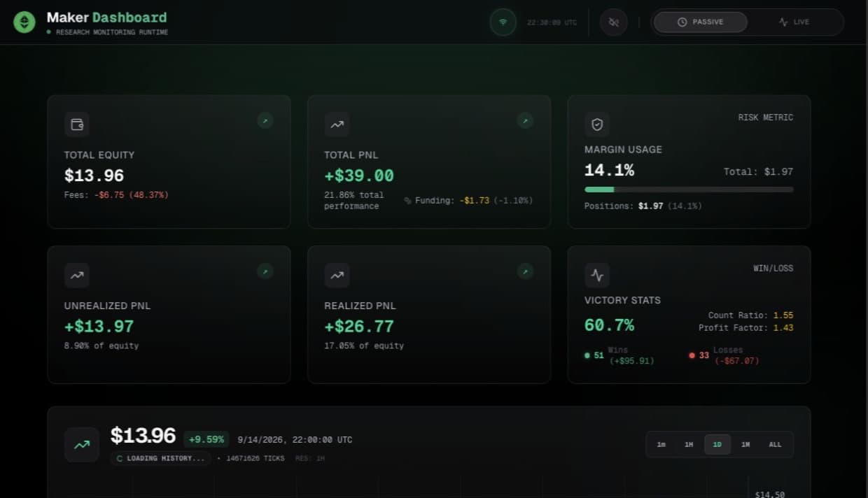This screenshot has height=498, width=868.
Task: Click the green wifi connection status icon
Action: click(x=503, y=22)
